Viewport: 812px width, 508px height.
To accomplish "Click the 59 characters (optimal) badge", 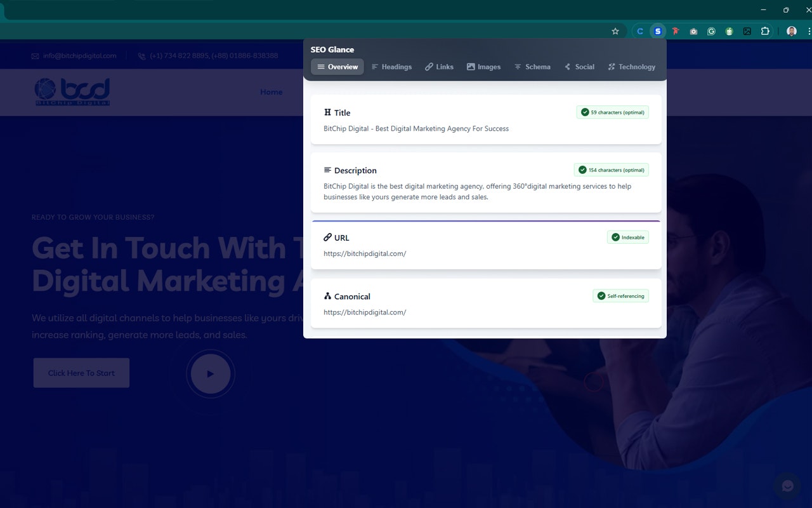I will pos(613,112).
